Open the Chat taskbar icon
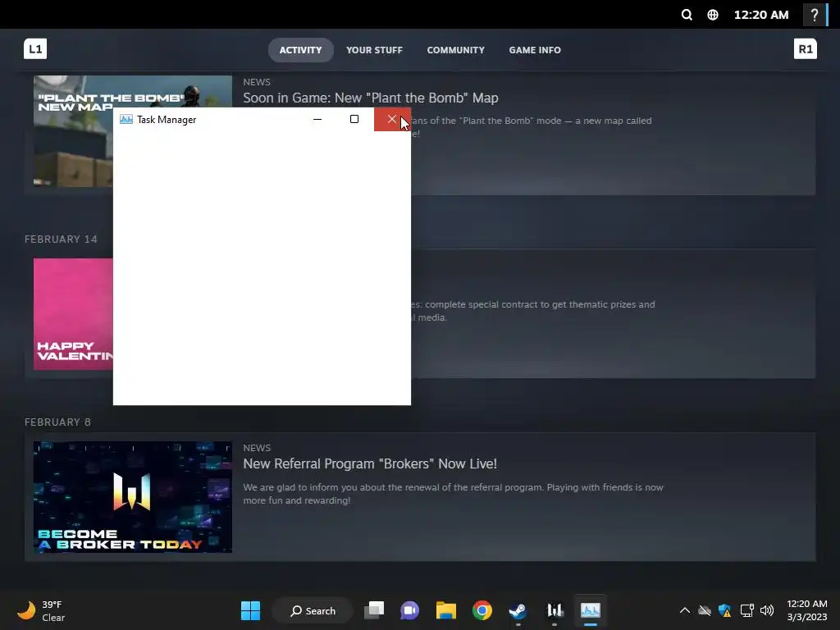Image resolution: width=840 pixels, height=630 pixels. click(410, 610)
